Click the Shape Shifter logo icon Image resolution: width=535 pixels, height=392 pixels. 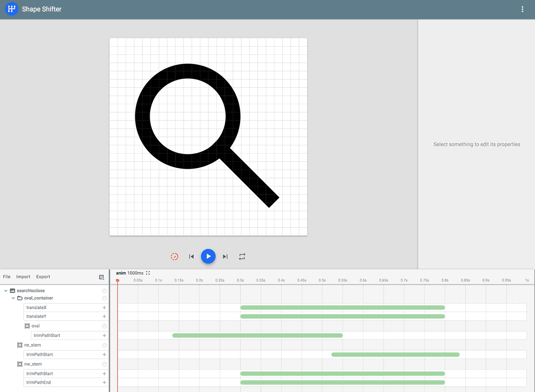coord(12,9)
